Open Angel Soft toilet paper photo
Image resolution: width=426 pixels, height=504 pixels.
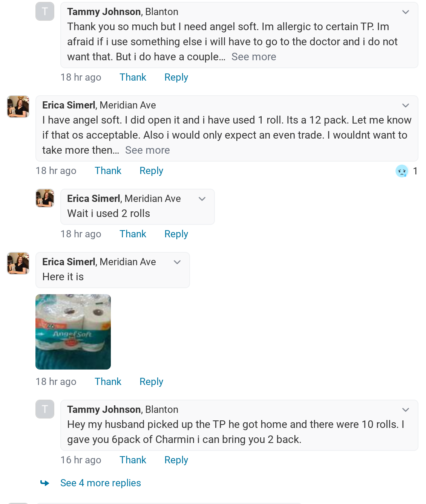(x=73, y=332)
